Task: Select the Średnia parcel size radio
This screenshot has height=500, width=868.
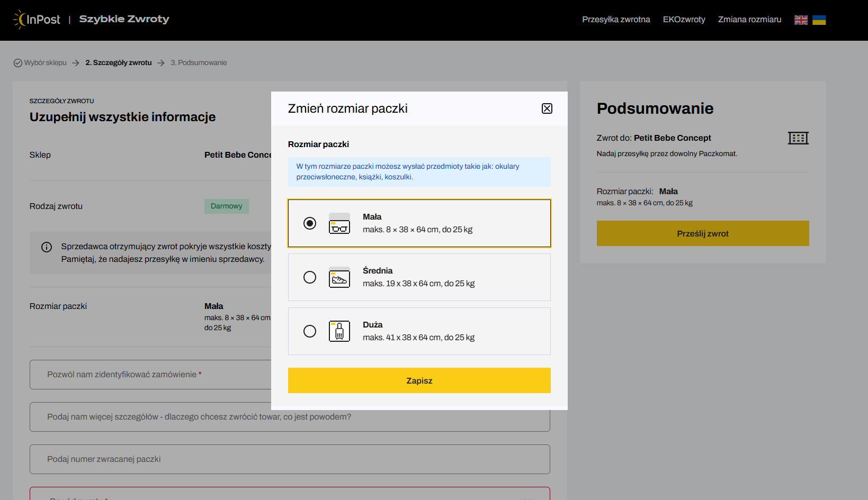Action: [x=310, y=277]
